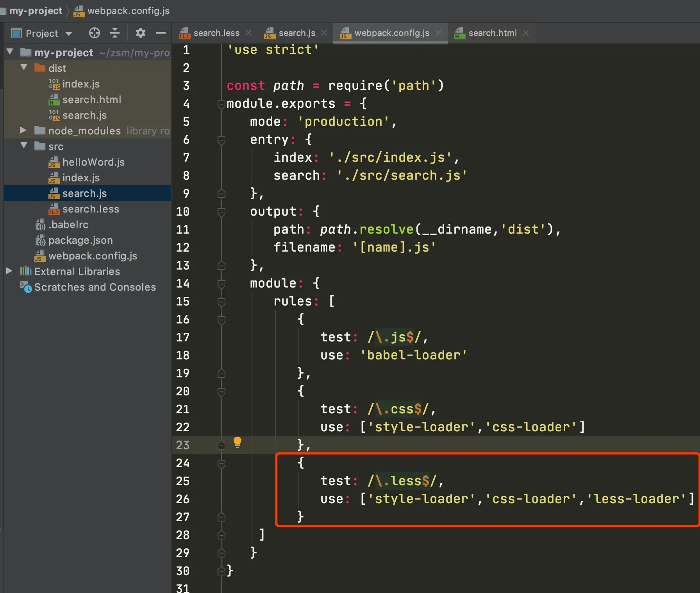Screen dimensions: 700x593
Task: Fold the rules array at line 15
Action: (221, 302)
